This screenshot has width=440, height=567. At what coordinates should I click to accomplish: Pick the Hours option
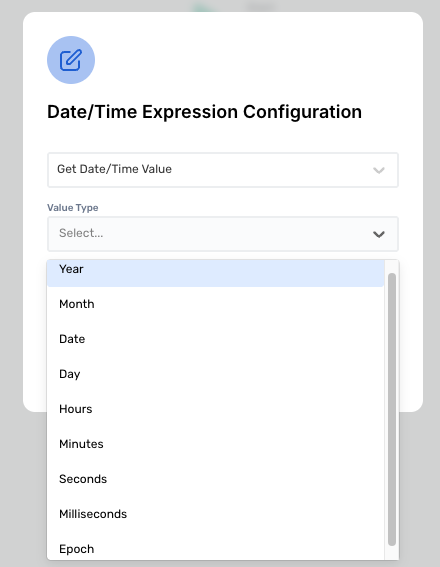pos(215,409)
